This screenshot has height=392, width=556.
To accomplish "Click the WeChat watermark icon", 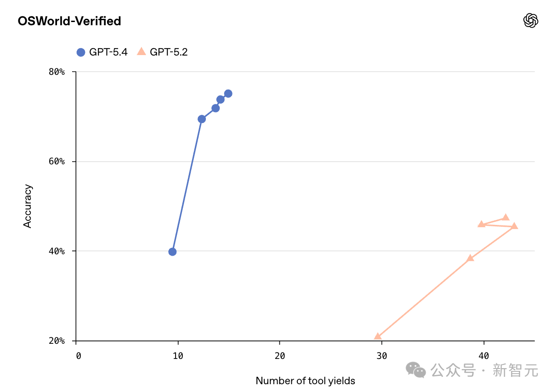I will click(415, 370).
